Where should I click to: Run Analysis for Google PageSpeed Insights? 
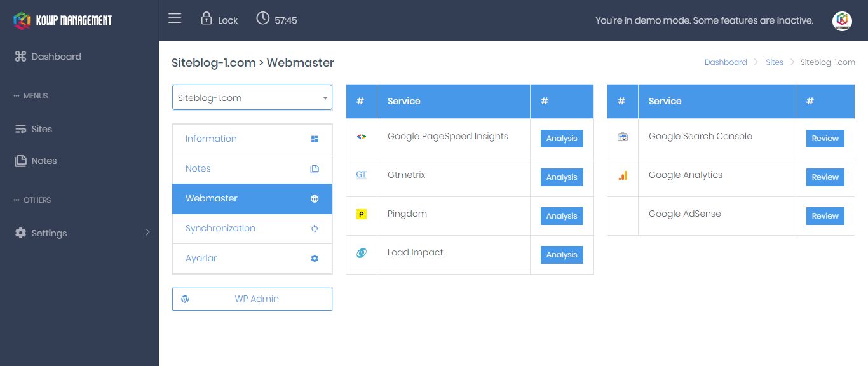click(562, 139)
